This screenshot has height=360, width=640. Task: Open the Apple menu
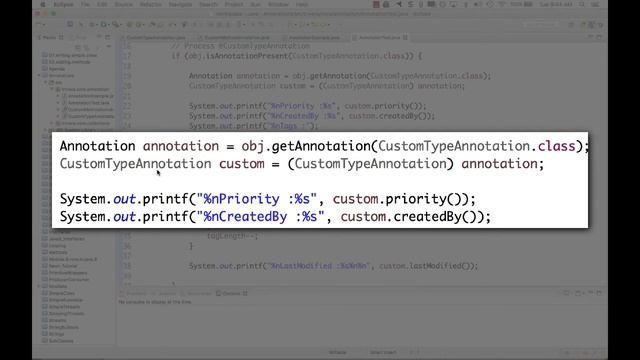tap(43, 4)
